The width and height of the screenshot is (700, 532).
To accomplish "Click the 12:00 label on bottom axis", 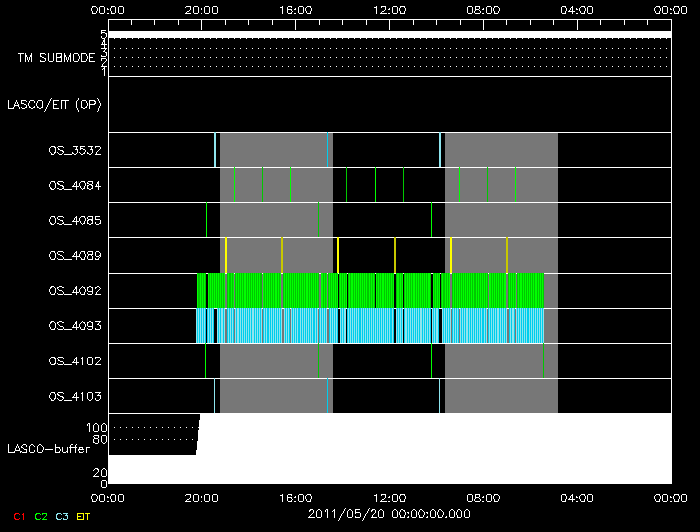I will [x=389, y=498].
